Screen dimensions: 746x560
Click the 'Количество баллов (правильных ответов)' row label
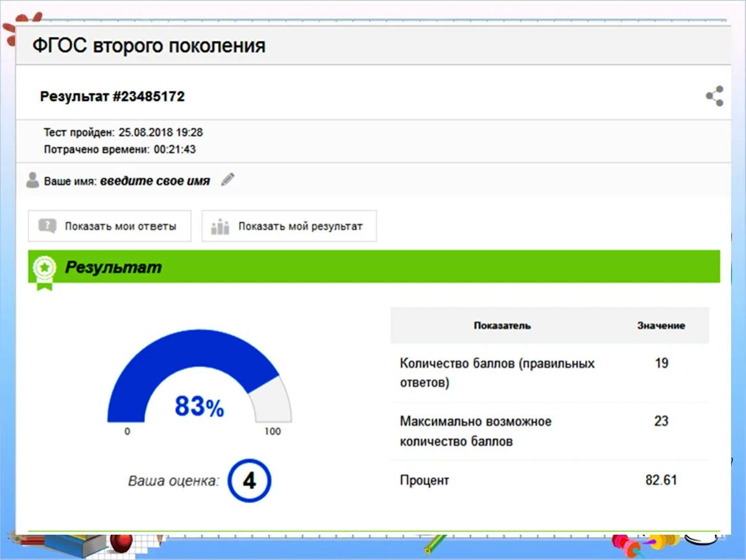[497, 373]
